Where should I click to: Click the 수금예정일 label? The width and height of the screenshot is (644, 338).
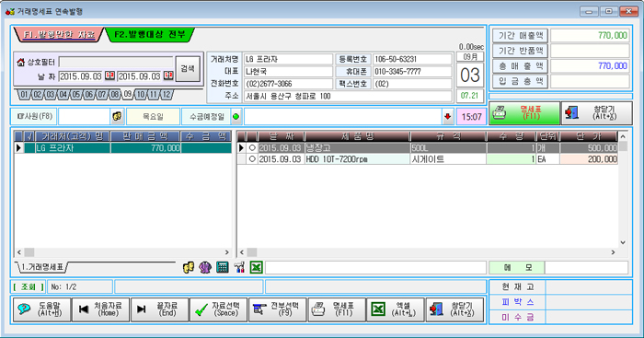[x=206, y=117]
